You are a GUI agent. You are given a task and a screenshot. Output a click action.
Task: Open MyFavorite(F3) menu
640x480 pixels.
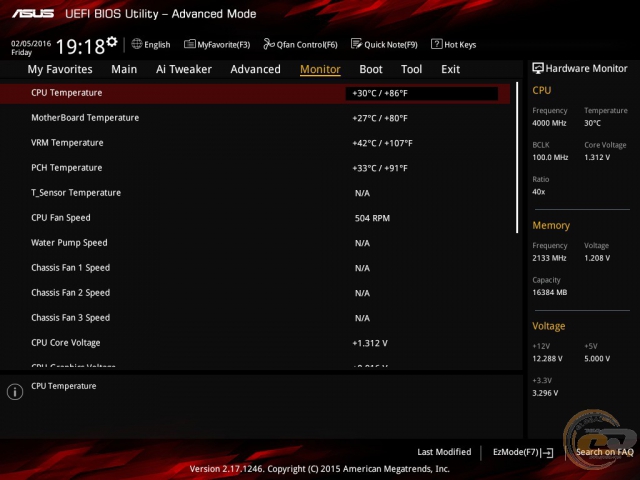(x=224, y=44)
